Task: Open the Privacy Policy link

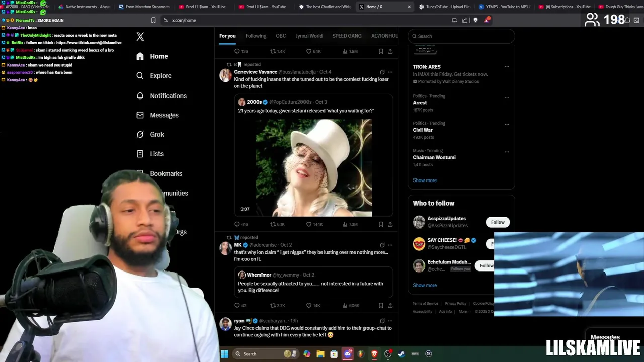Action: coord(455,304)
